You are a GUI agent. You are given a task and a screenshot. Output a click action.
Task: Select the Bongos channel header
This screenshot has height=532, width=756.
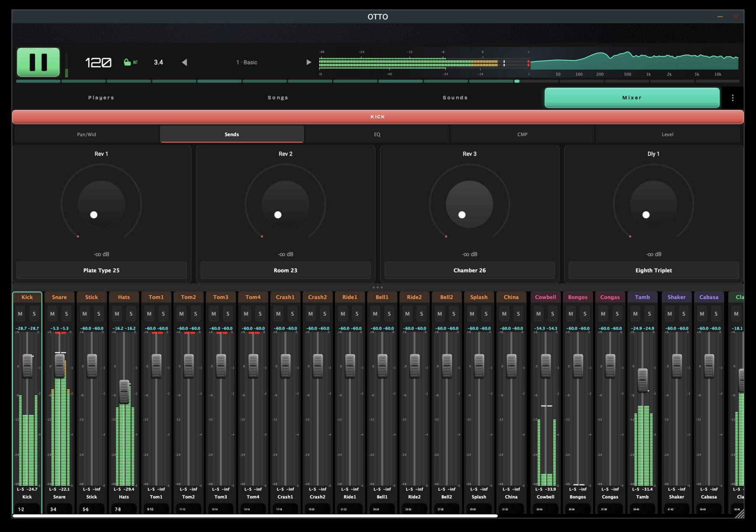pos(578,297)
